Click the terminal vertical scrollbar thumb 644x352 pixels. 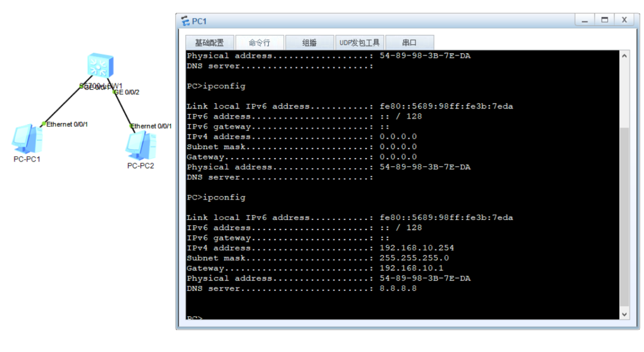point(624,217)
